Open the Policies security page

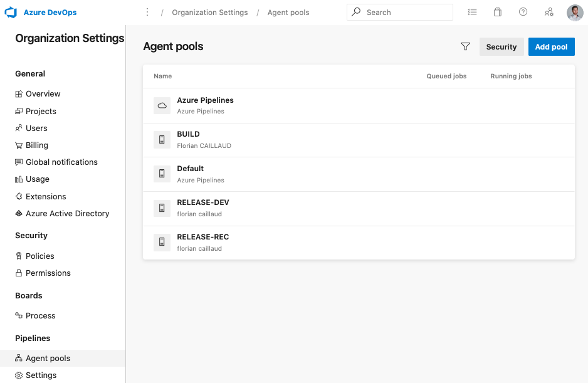point(39,256)
